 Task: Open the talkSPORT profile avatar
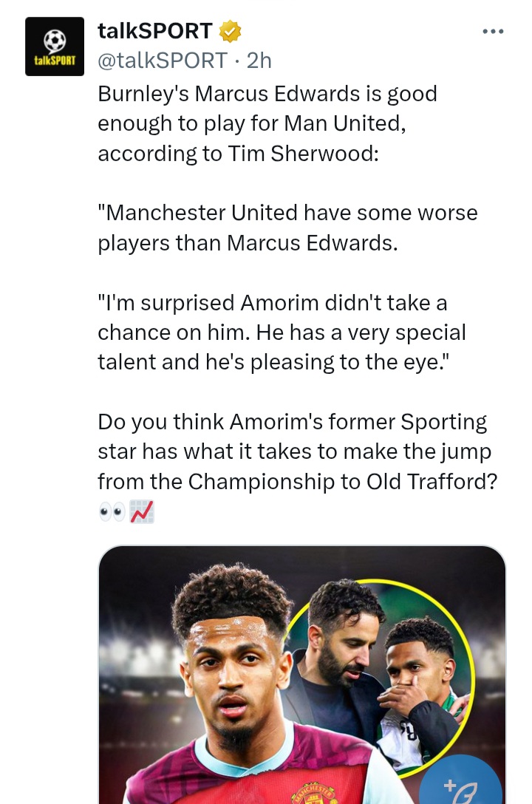(x=55, y=47)
